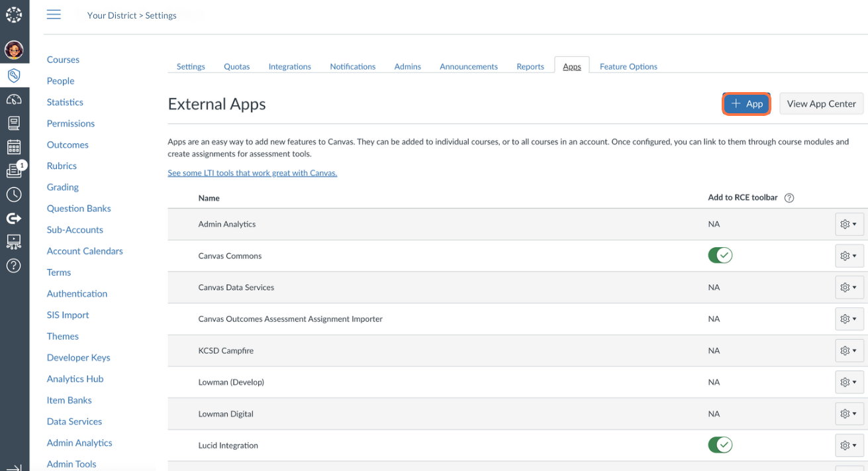Open settings gear dropdown for Lowman Digital

pos(849,413)
